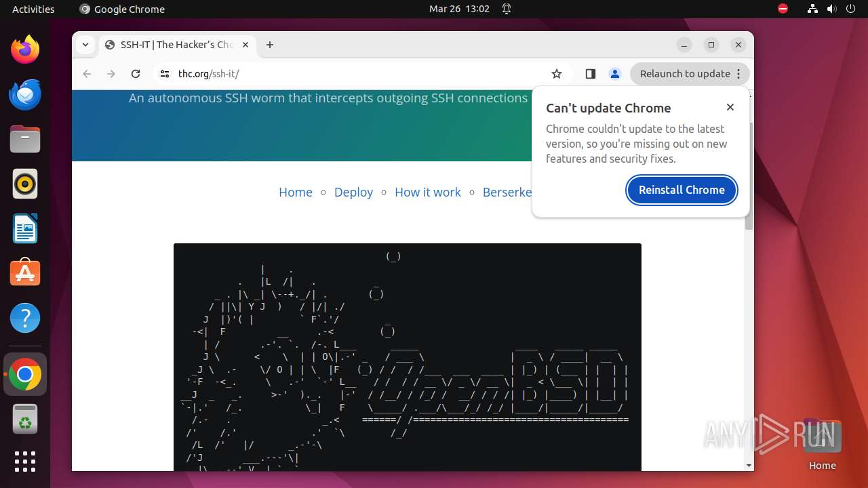Open the Deploy navigation link
The width and height of the screenshot is (868, 488).
tap(353, 192)
